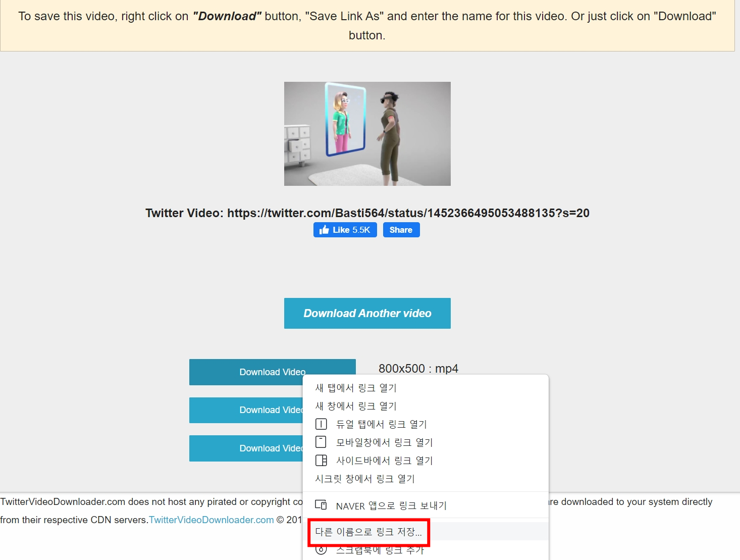Click the NAVER app send link icon

click(x=321, y=505)
